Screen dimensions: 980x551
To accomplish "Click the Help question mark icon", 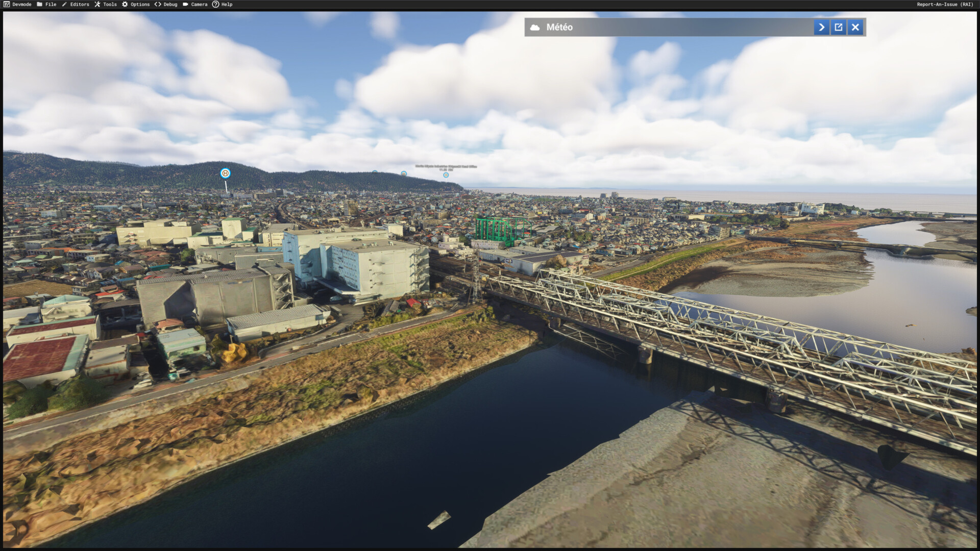I will tap(215, 4).
